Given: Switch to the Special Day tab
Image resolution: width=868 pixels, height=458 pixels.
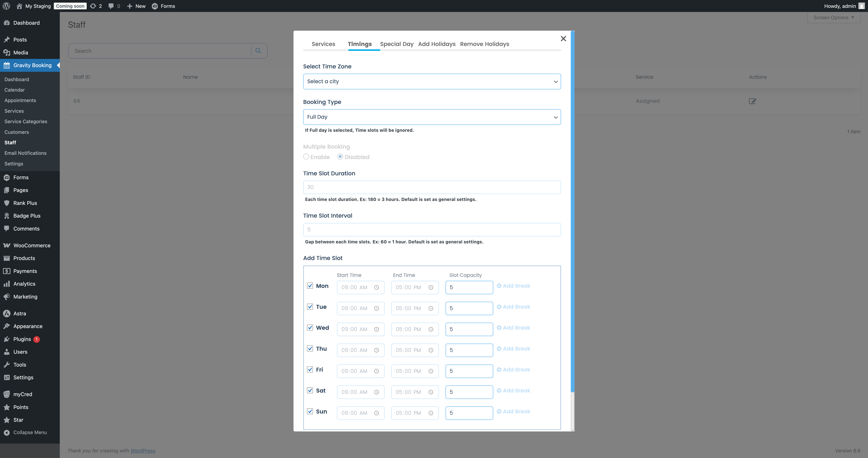Looking at the screenshot, I should [x=396, y=44].
